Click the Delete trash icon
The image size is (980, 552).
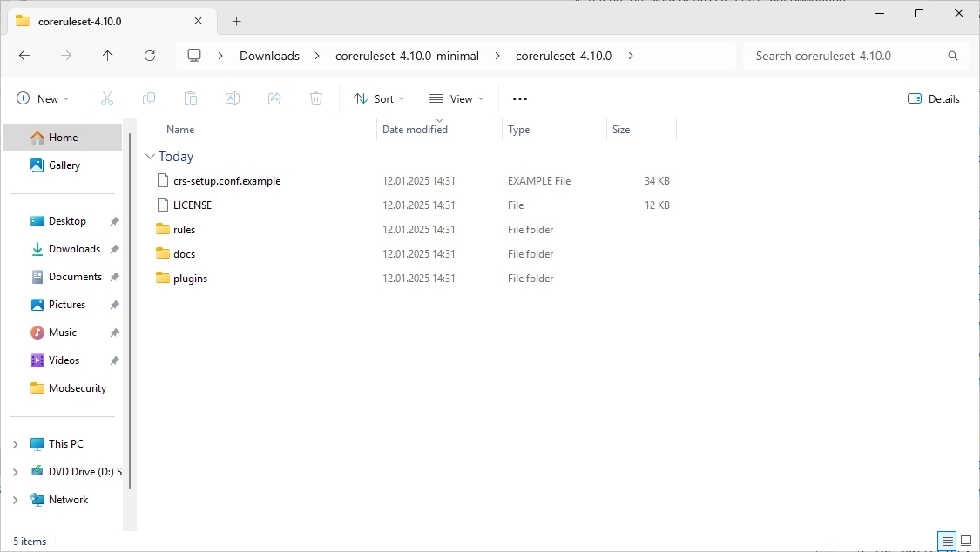point(316,99)
